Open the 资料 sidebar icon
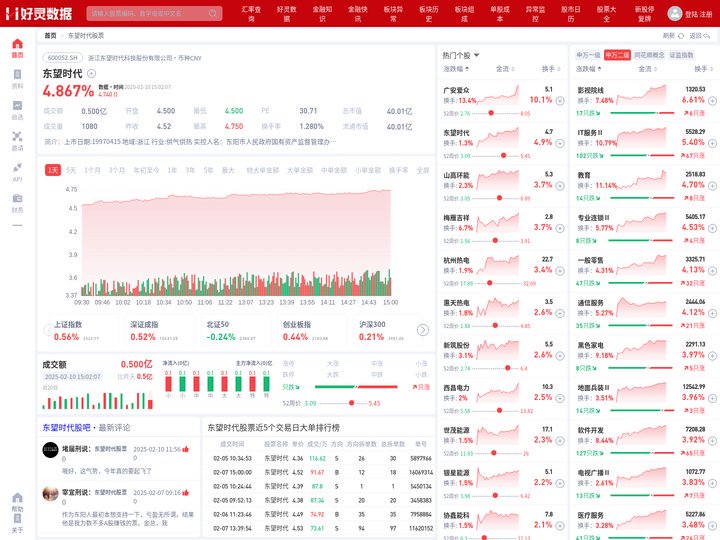Screen dimensions: 720x540 (x=17, y=74)
